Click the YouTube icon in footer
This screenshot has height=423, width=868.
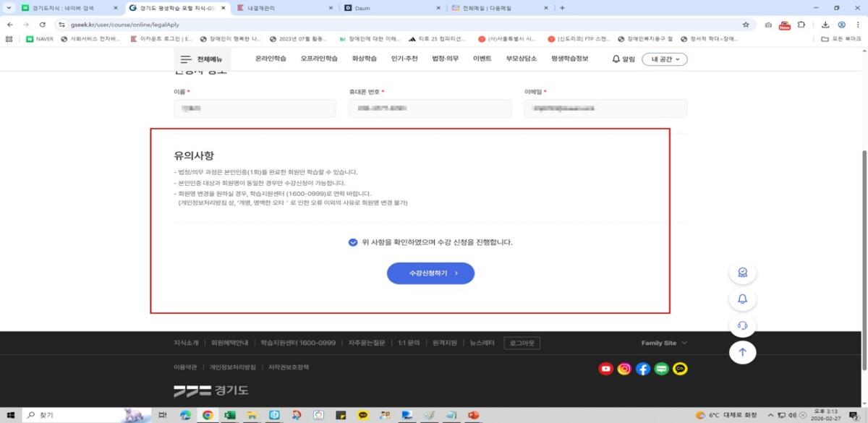tap(605, 369)
